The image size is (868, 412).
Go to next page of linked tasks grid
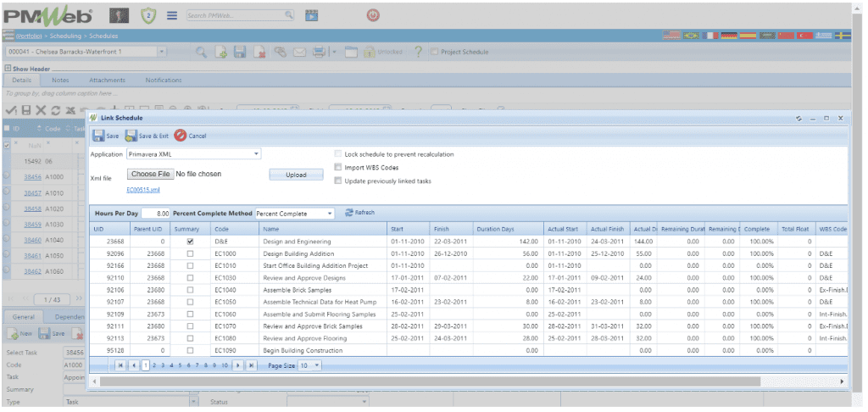[x=238, y=365]
